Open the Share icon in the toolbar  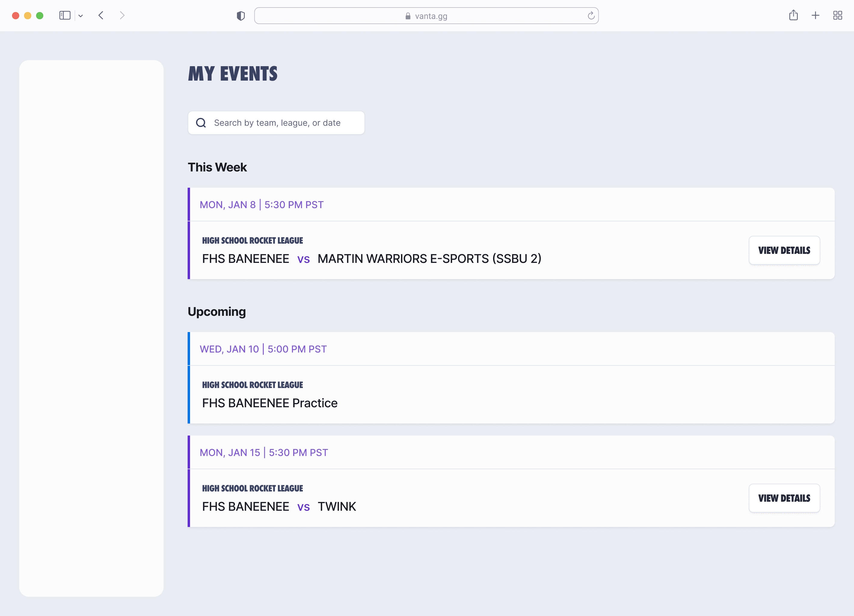click(x=793, y=15)
